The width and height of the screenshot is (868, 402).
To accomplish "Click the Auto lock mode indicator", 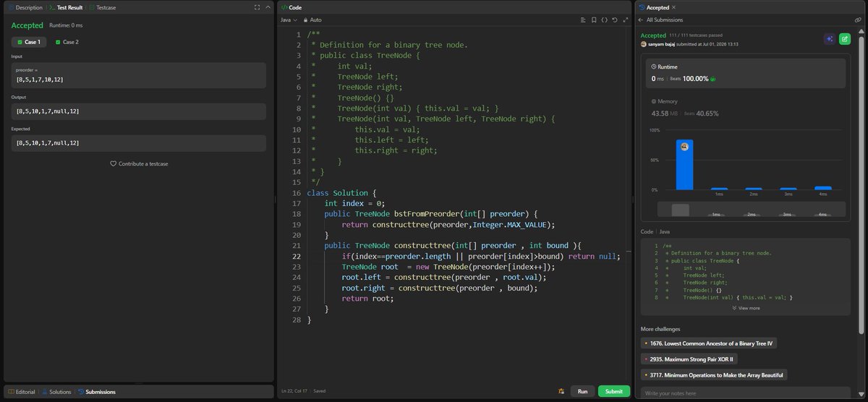I will pyautogui.click(x=312, y=20).
